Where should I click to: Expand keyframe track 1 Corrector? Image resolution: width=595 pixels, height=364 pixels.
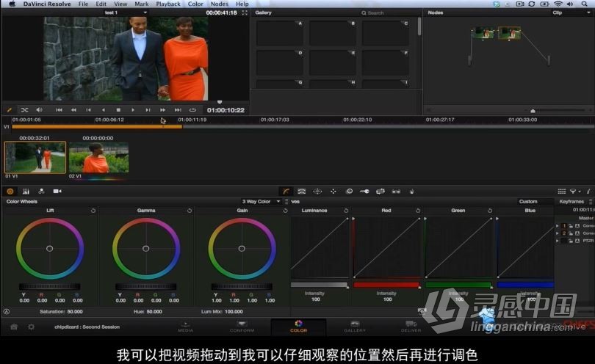(x=557, y=226)
